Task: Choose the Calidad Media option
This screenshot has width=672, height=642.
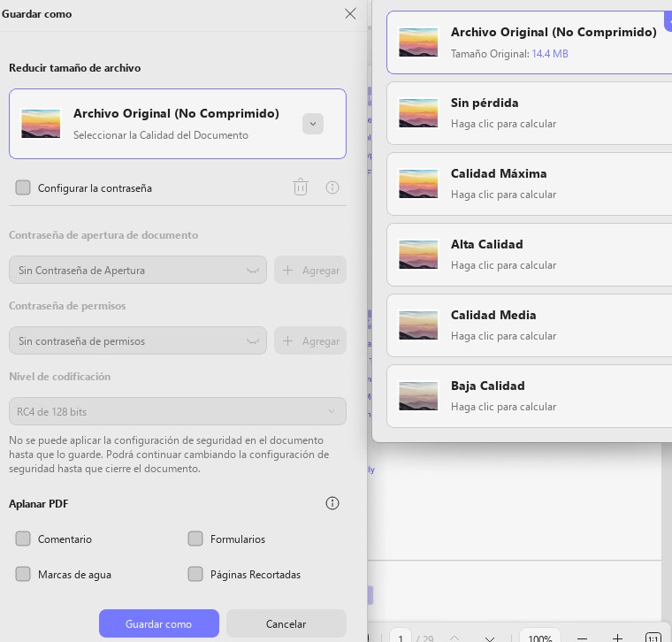Action: [x=530, y=325]
